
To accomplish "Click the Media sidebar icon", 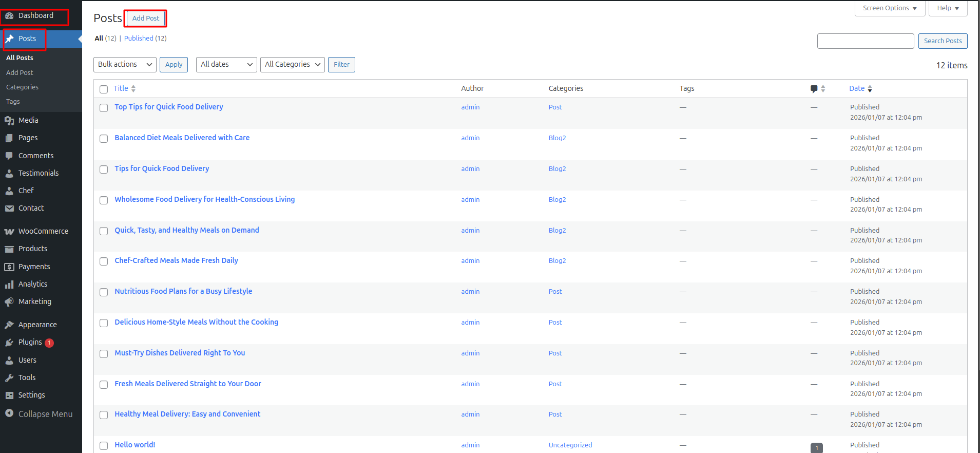I will (x=9, y=120).
